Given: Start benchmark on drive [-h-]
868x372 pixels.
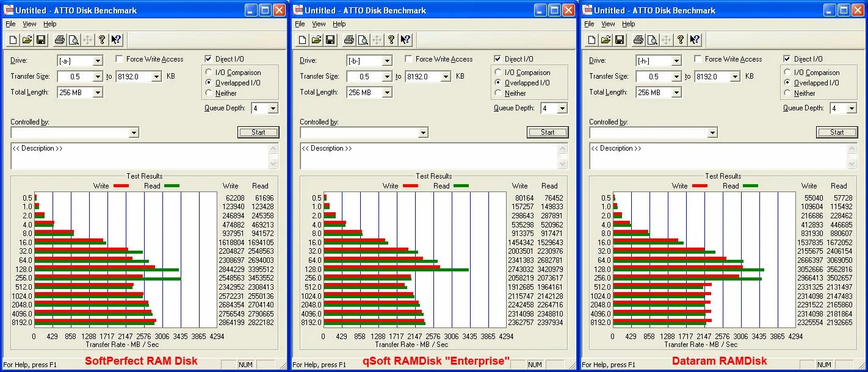Looking at the screenshot, I should 837,132.
